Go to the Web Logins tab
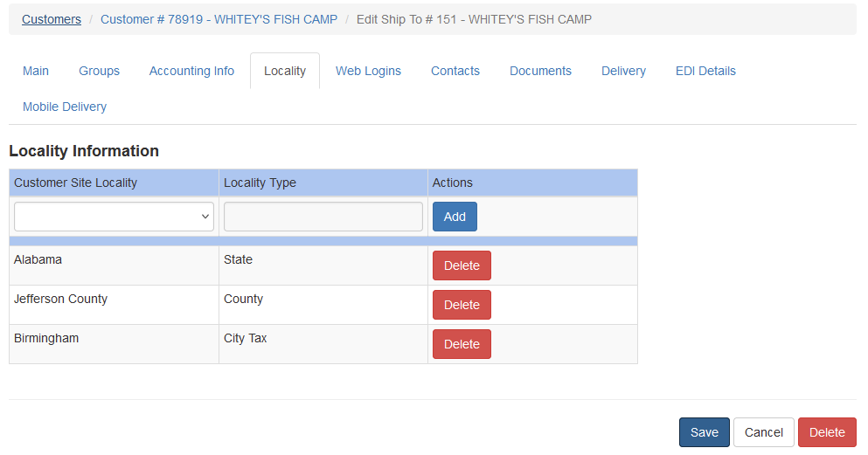868x455 pixels. click(x=368, y=71)
